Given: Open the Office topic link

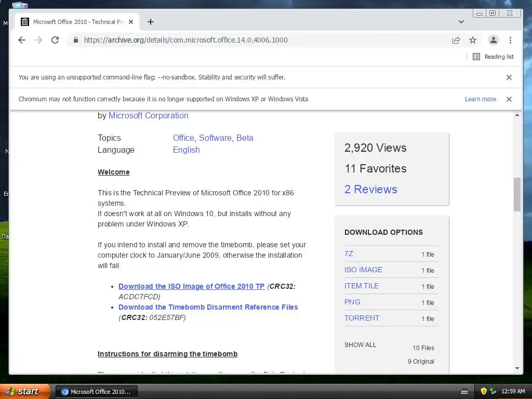Looking at the screenshot, I should coord(183,138).
